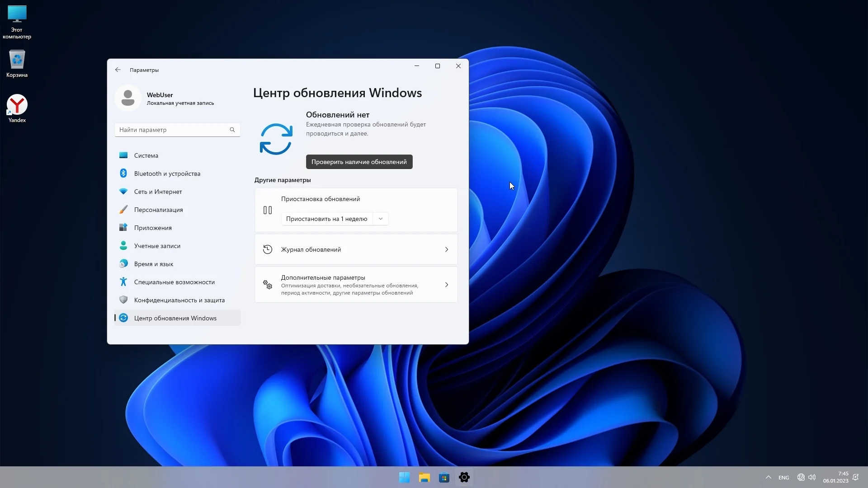868x488 pixels.
Task: Expand the pause updates dropdown arrow
Action: pos(381,219)
